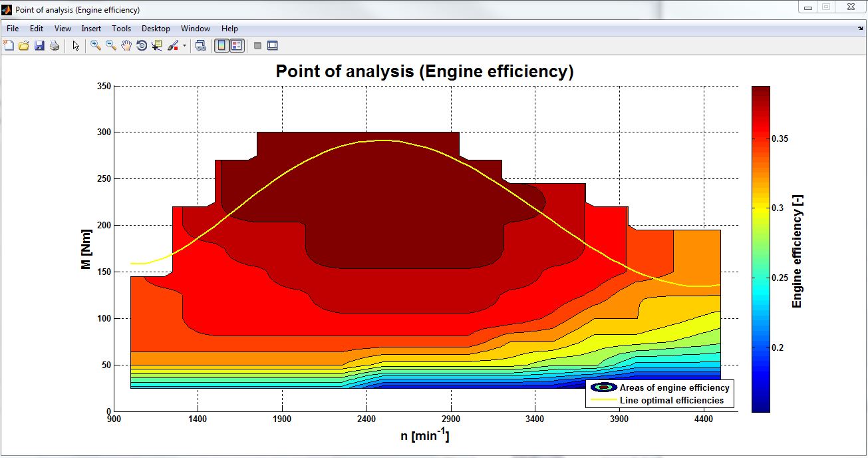Click the 'Line optimal efficiencies' legend entry
This screenshot has height=458, width=868.
(x=672, y=401)
